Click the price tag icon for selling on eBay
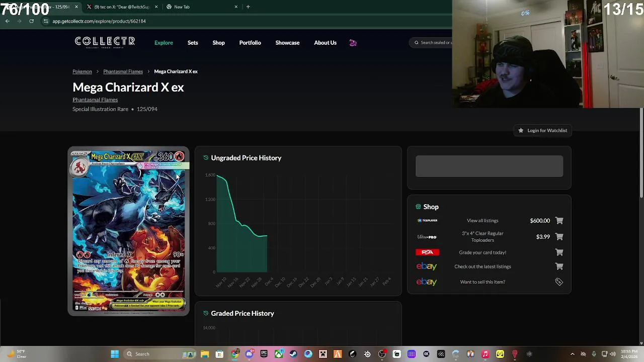 click(x=559, y=282)
